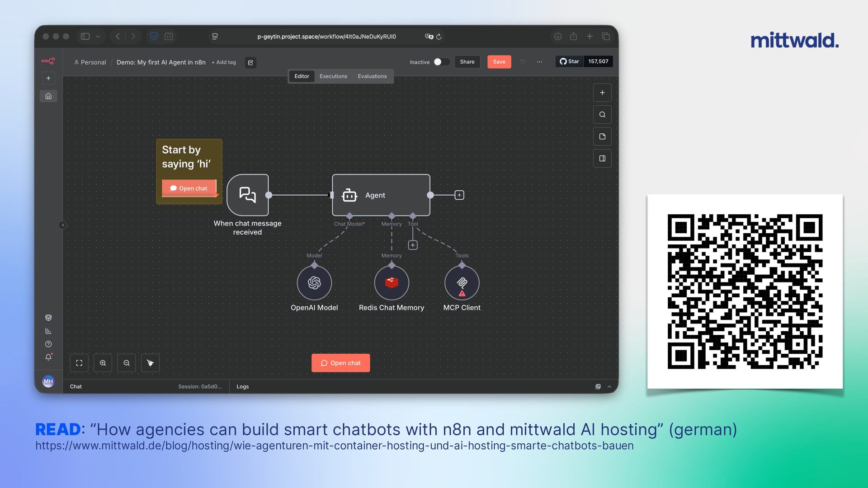Zoom in on the workflow canvas

tap(103, 363)
